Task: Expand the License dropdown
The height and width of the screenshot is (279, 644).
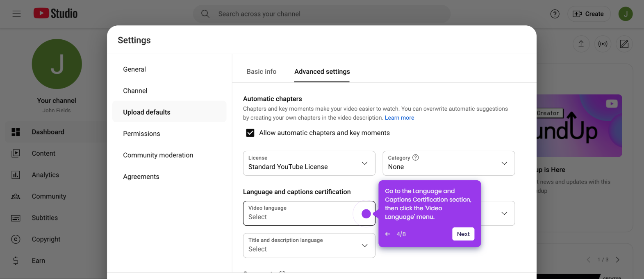Action: pyautogui.click(x=309, y=163)
